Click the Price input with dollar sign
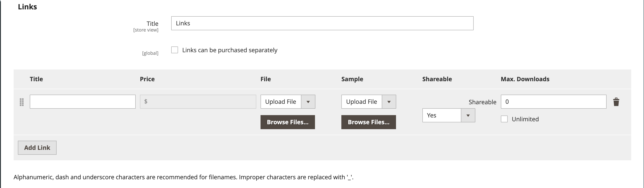Viewport: 644px width, 188px height. point(198,102)
